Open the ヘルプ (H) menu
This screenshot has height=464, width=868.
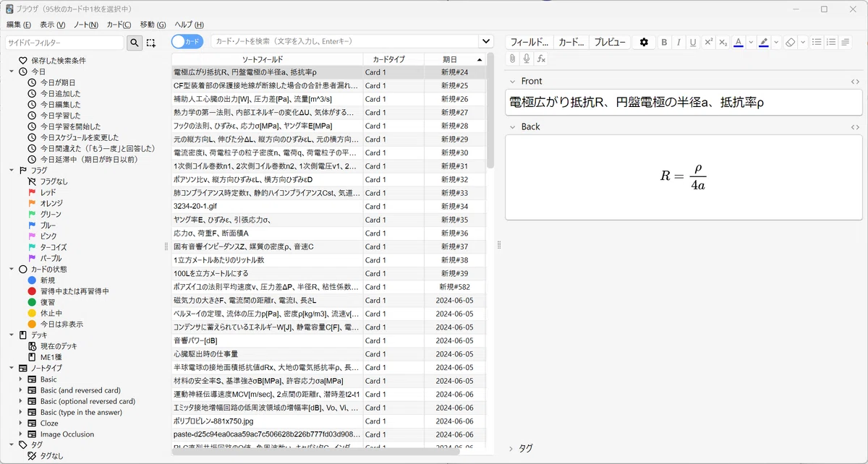pos(189,25)
